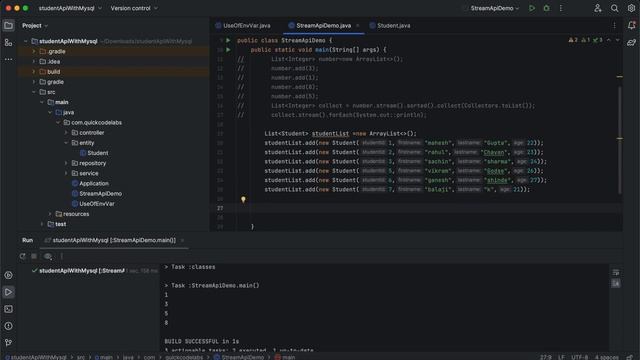Viewport: 640px width, 360px height.
Task: Expand the repository package
Action: (66, 163)
